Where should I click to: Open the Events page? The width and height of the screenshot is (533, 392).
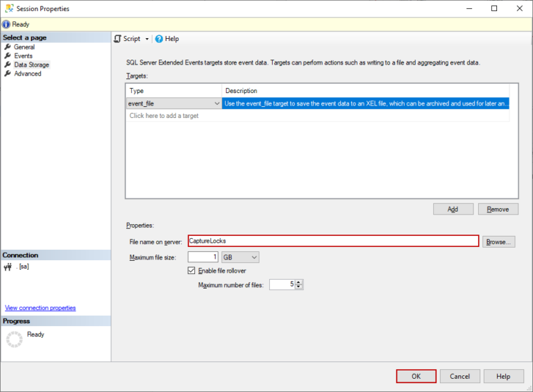pos(23,56)
